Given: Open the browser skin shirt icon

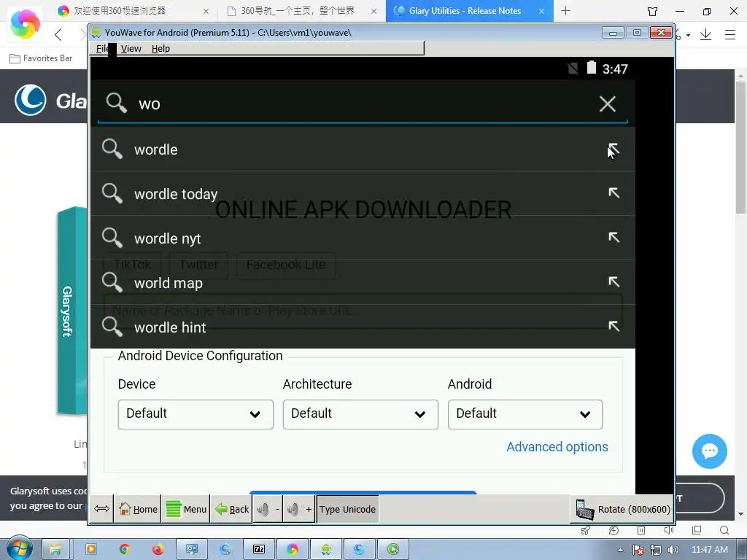Looking at the screenshot, I should point(652,11).
